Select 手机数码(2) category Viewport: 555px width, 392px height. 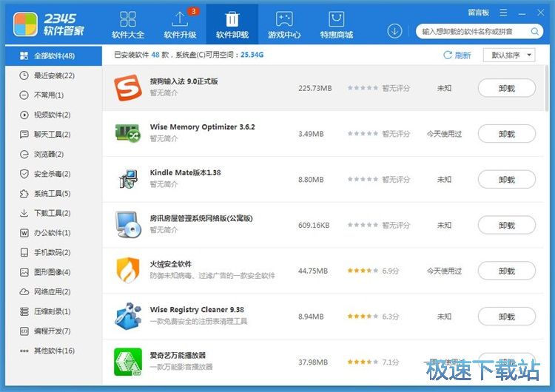pos(53,252)
